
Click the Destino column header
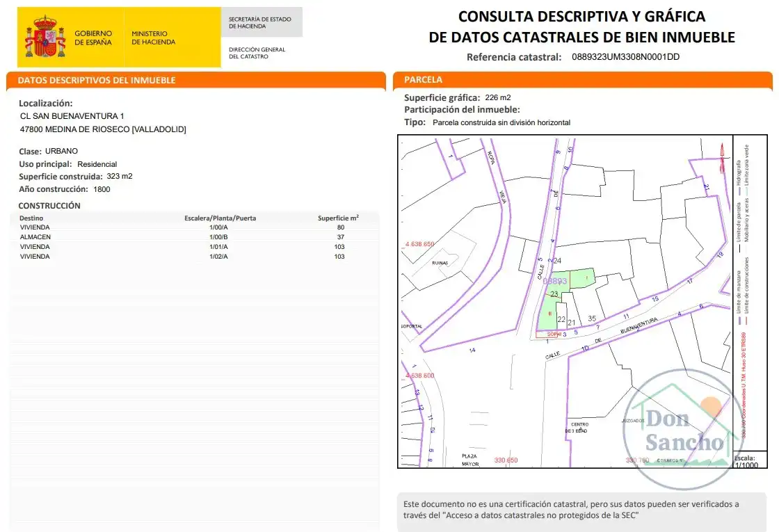(x=31, y=218)
